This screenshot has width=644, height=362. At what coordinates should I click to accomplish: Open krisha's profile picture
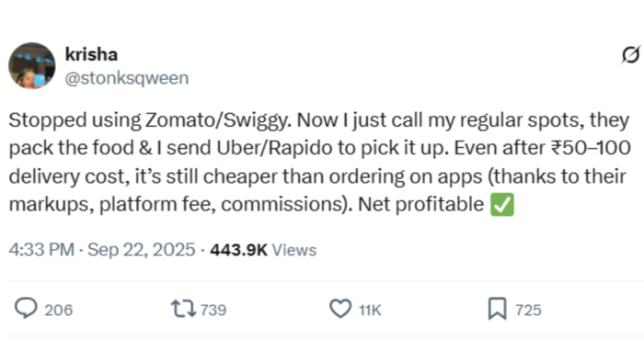pos(31,65)
